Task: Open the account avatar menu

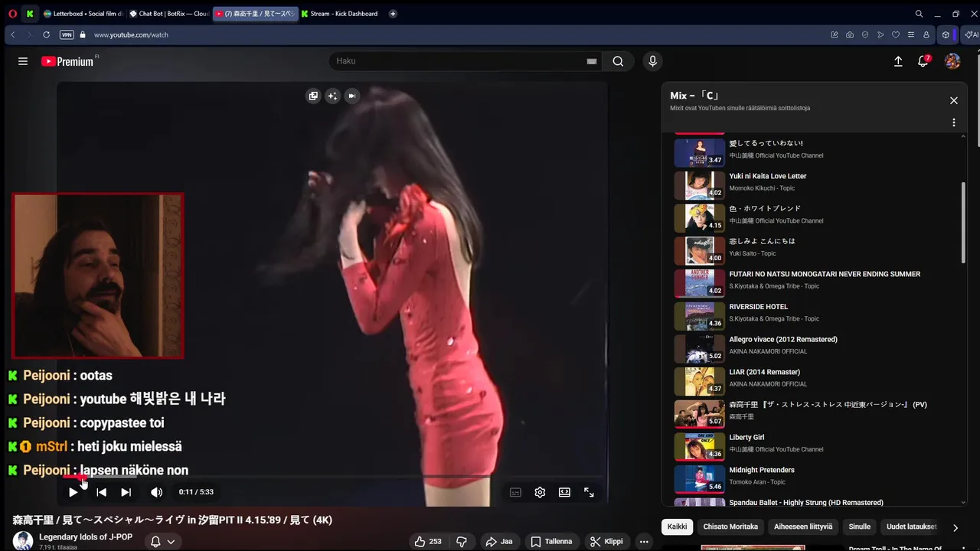Action: click(x=952, y=61)
